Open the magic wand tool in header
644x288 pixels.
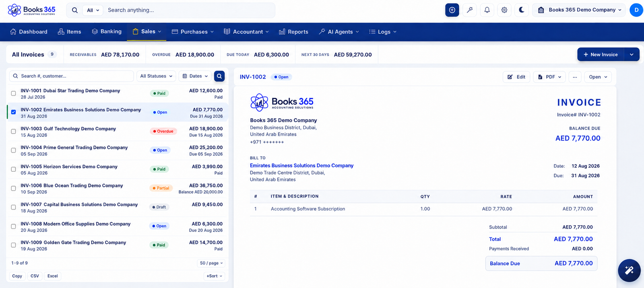(x=470, y=10)
